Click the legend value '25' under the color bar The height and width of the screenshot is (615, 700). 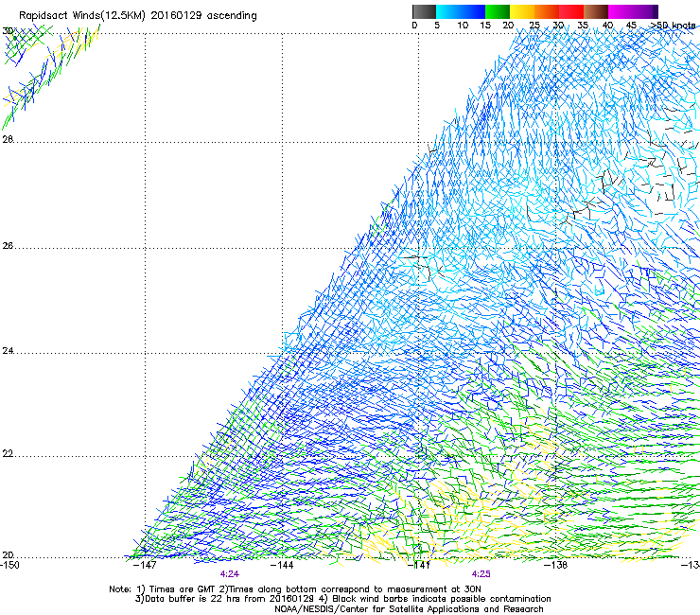tap(534, 26)
